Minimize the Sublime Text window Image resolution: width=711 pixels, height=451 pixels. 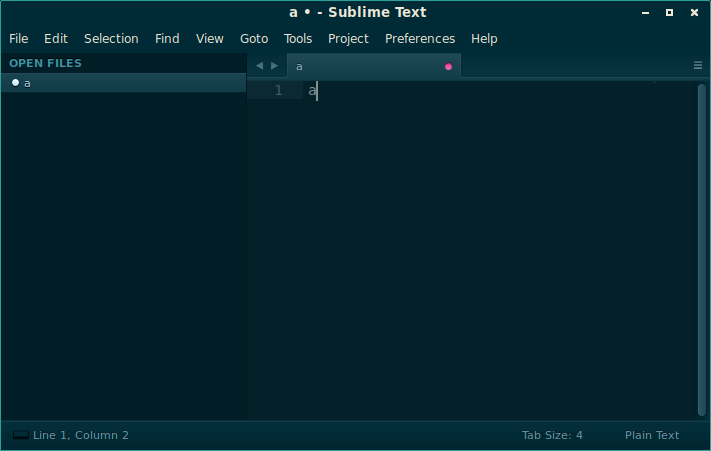coord(645,13)
